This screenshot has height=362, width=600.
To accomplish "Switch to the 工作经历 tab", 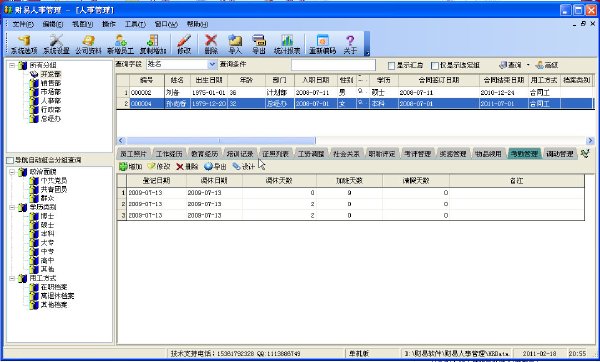I will click(x=168, y=153).
